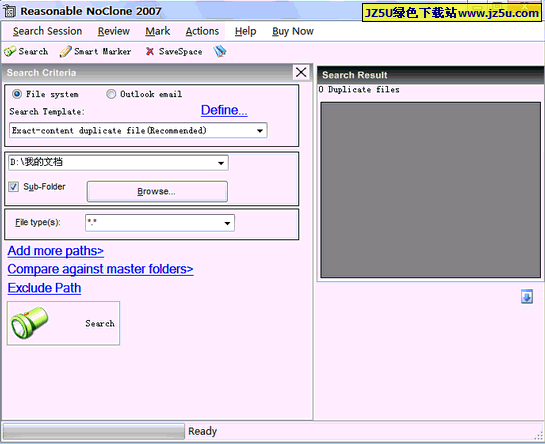Click the Define... link

pyautogui.click(x=224, y=110)
